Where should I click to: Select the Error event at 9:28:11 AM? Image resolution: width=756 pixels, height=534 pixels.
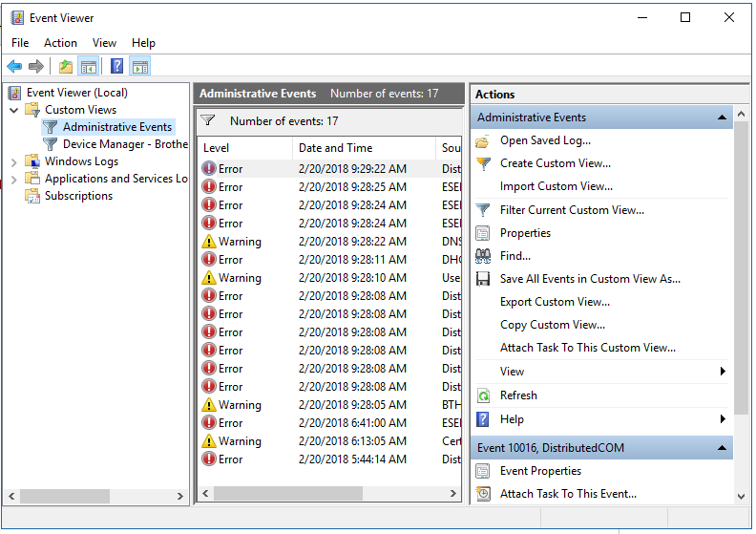329,260
